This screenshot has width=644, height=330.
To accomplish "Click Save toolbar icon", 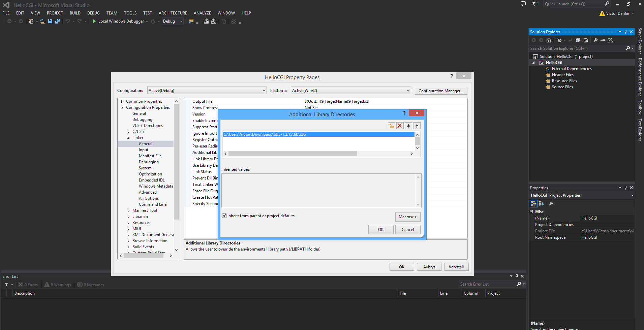I will (50, 21).
